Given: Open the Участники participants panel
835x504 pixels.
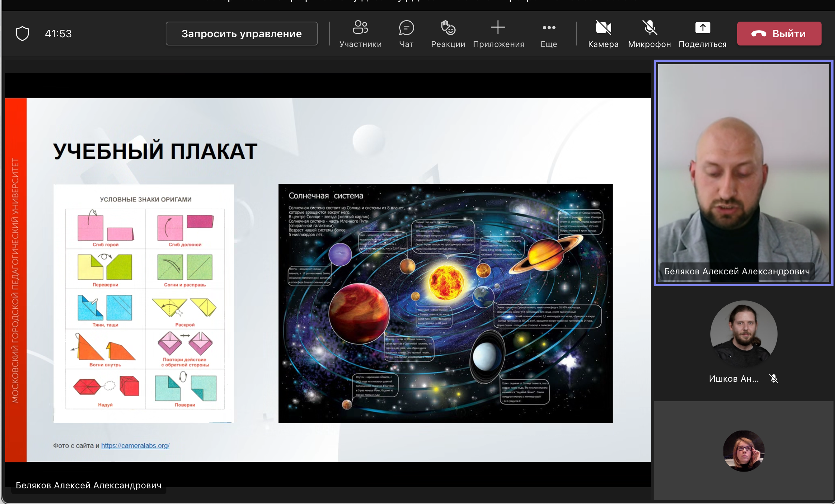Looking at the screenshot, I should click(x=360, y=34).
